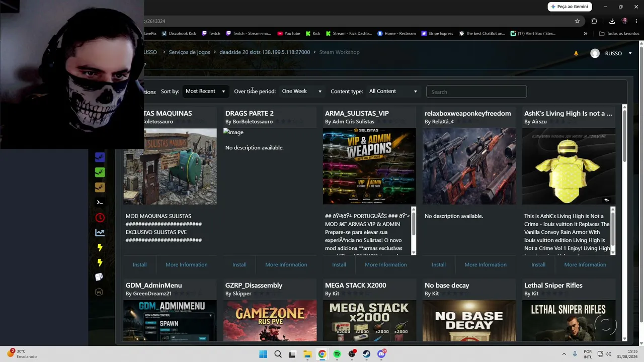Viewport: 644px width, 362px height.
Task: Open More Information for relaxboxweaponkeyfreedom
Action: click(485, 264)
